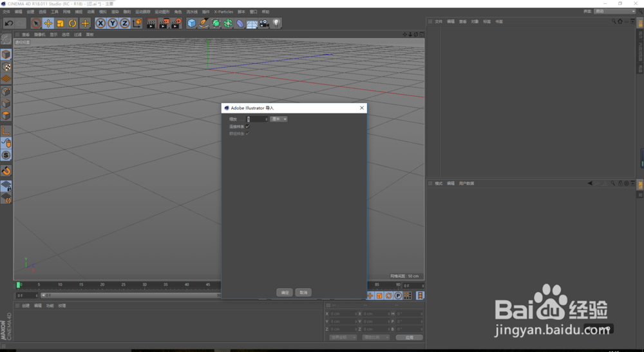
Task: Toggle Z axis lock
Action: [x=124, y=23]
